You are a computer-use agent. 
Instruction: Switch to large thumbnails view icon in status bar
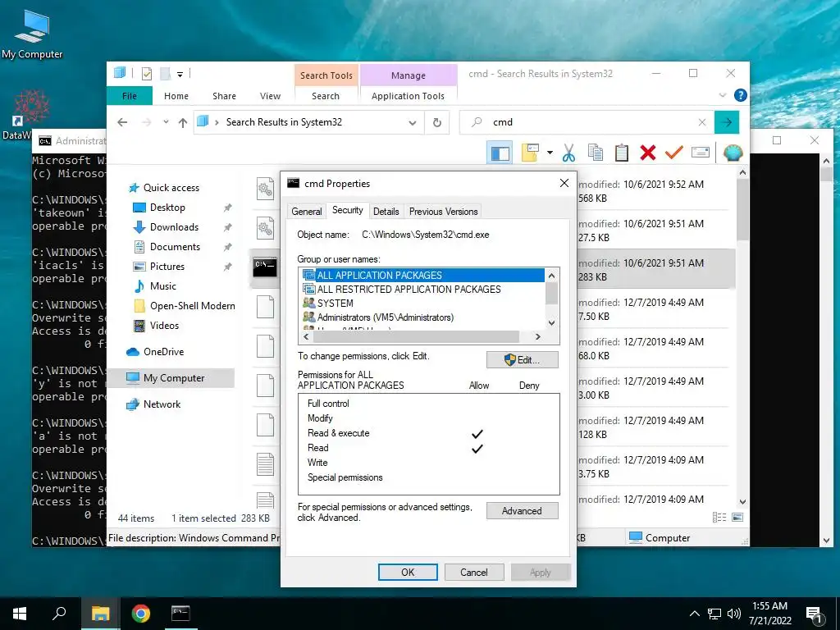pyautogui.click(x=737, y=517)
